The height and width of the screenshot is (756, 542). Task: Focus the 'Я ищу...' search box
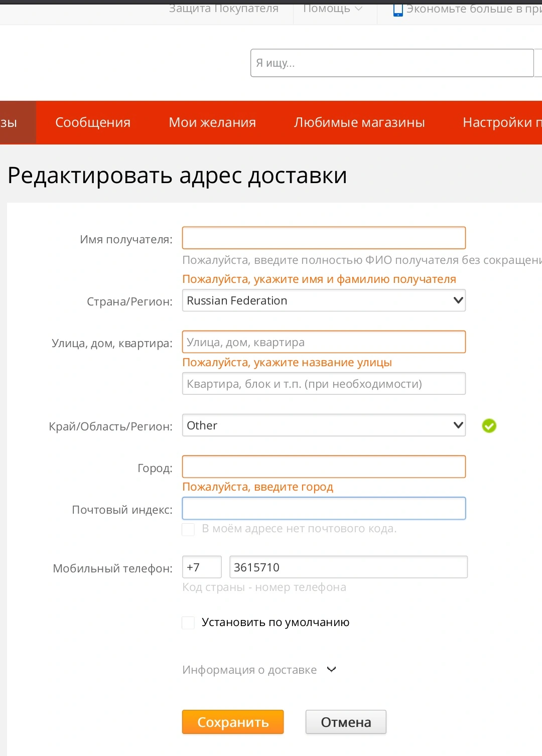tap(392, 63)
